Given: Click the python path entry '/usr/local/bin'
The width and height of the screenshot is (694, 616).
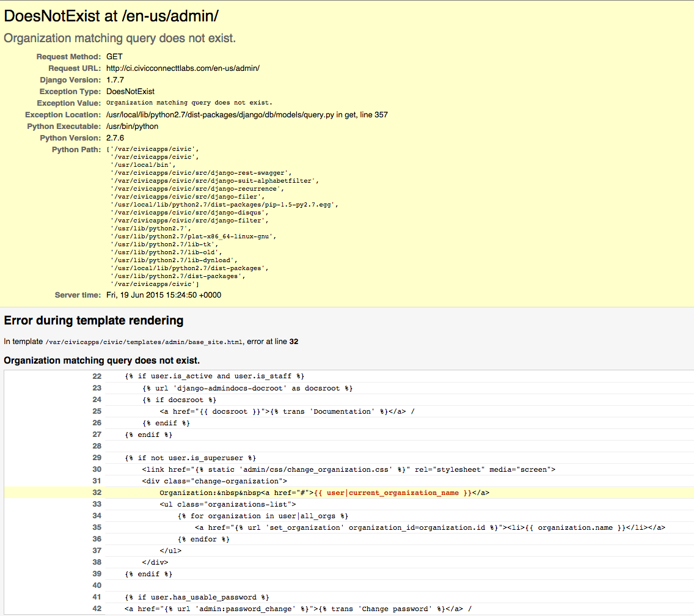Looking at the screenshot, I should tap(143, 165).
